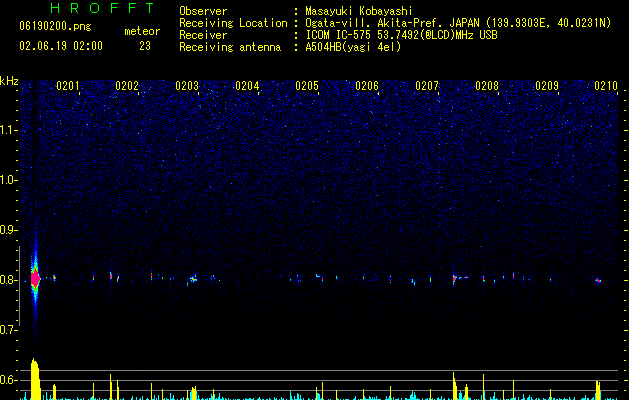The width and height of the screenshot is (629, 400).
Task: Click the 0.8 frequency axis label
Action: [x=9, y=280]
